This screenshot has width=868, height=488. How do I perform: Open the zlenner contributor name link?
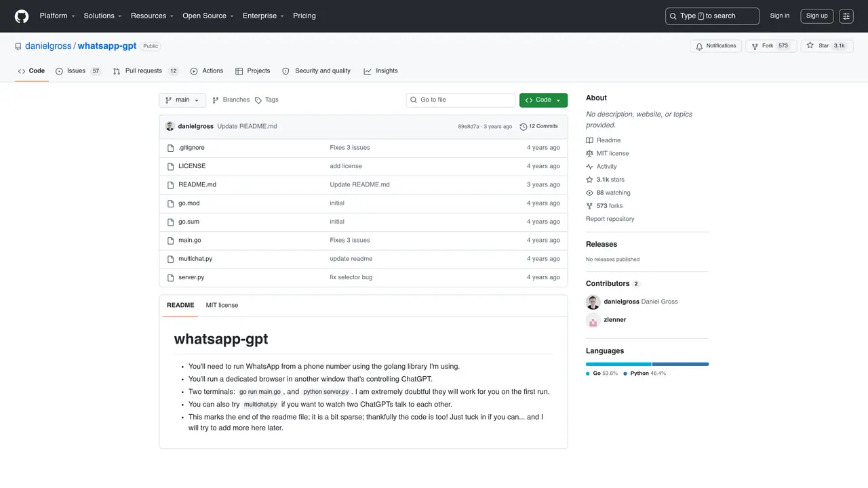click(615, 320)
